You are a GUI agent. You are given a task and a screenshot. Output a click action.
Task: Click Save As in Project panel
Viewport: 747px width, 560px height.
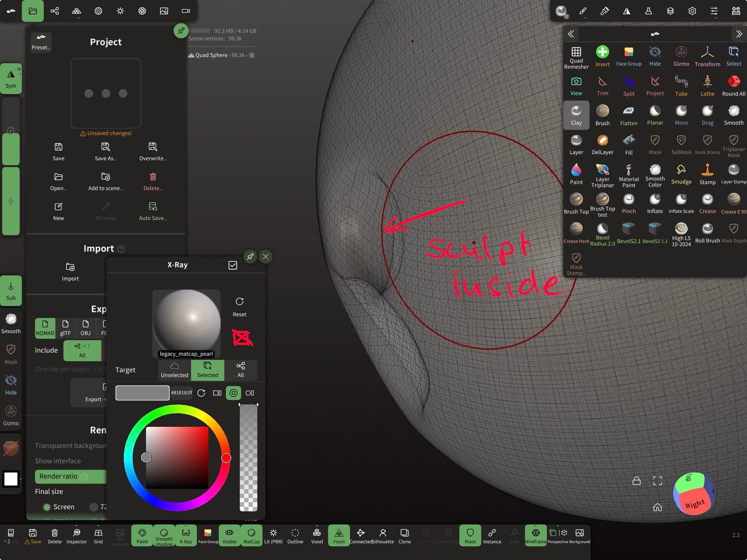[x=105, y=151]
